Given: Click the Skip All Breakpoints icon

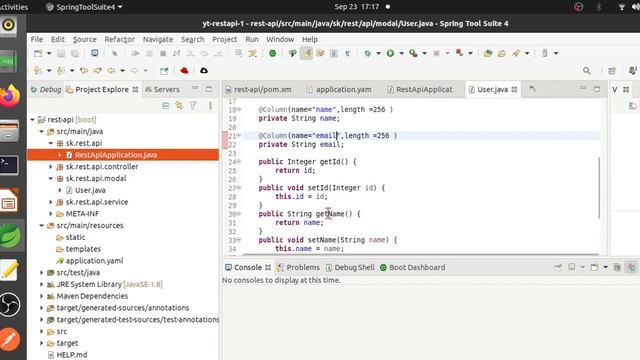Looking at the screenshot, I should 115,53.
